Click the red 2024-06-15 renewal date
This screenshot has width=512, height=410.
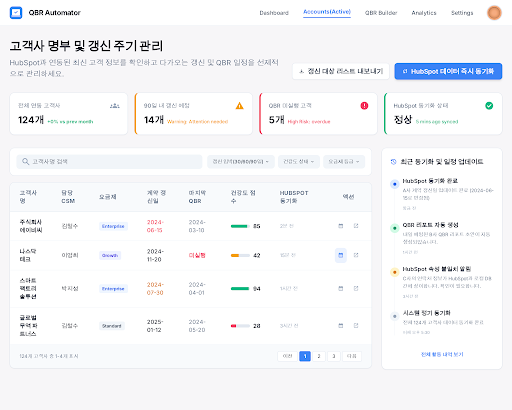(x=155, y=226)
